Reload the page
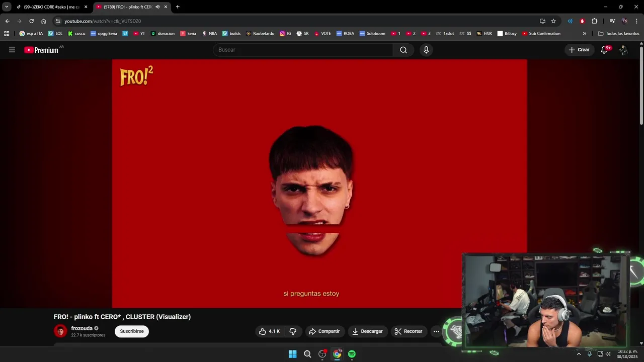The image size is (644, 362). (31, 21)
